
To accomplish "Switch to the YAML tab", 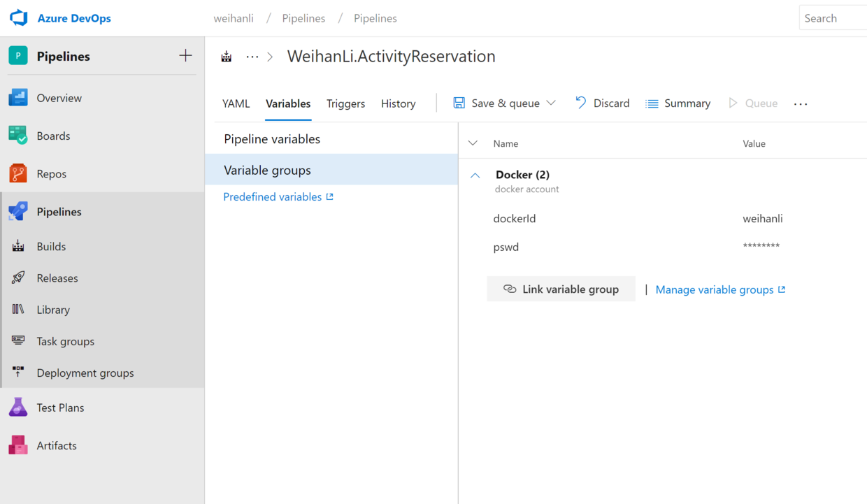I will (x=236, y=103).
